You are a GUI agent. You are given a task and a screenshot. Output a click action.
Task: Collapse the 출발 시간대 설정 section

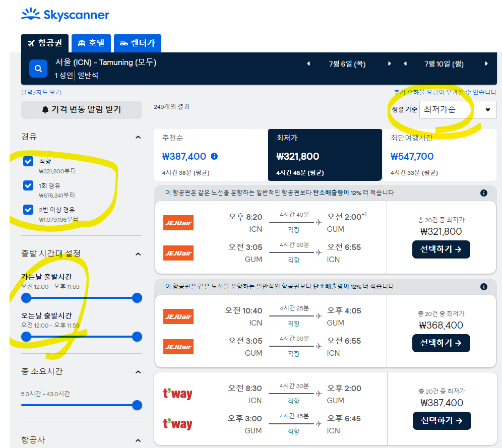138,254
